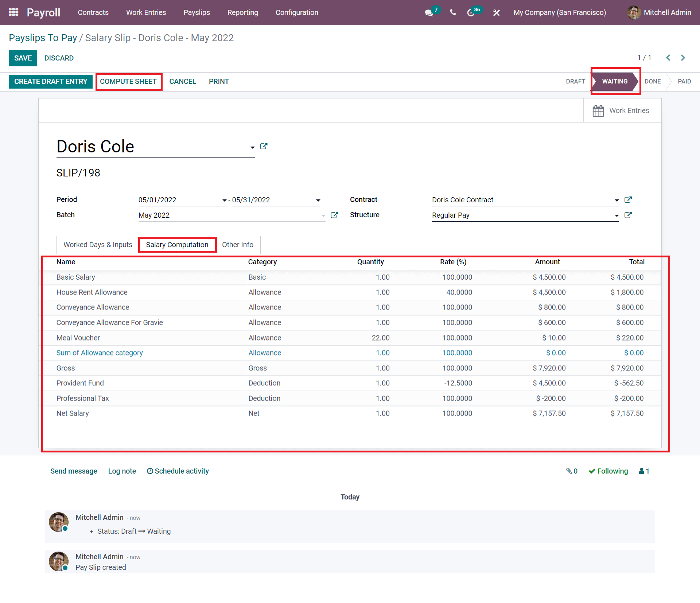
Task: Expand the Period end date dropdown
Action: [x=318, y=199]
